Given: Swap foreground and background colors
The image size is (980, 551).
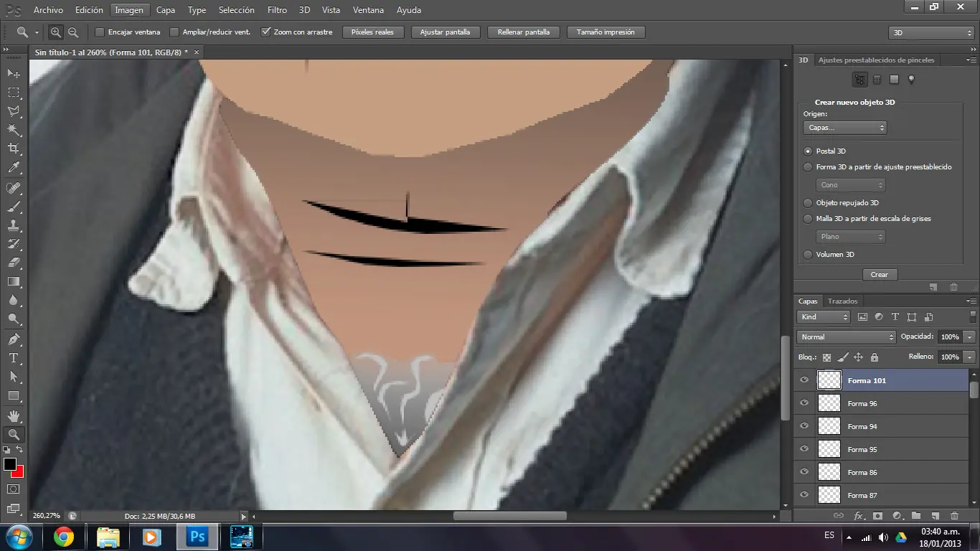Looking at the screenshot, I should (x=20, y=450).
